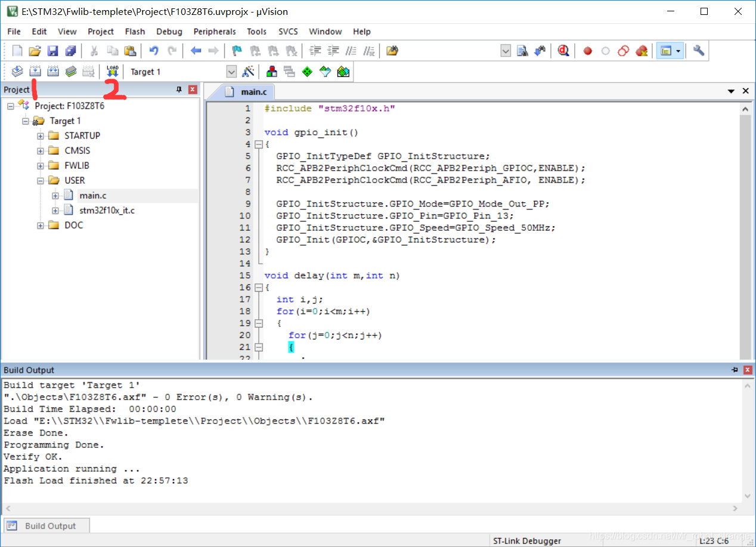Open the Peripherals menu

coord(215,32)
